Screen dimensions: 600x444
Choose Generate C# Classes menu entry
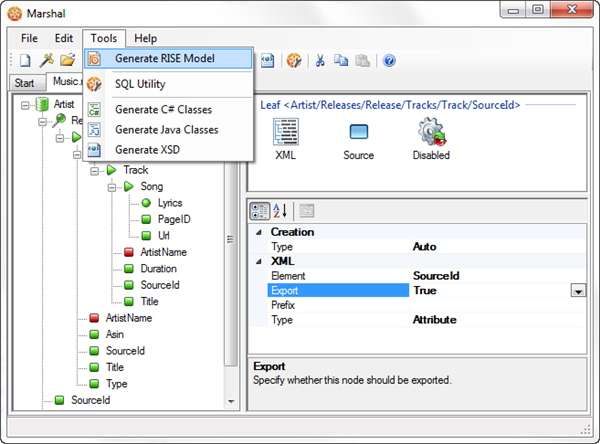click(x=168, y=109)
